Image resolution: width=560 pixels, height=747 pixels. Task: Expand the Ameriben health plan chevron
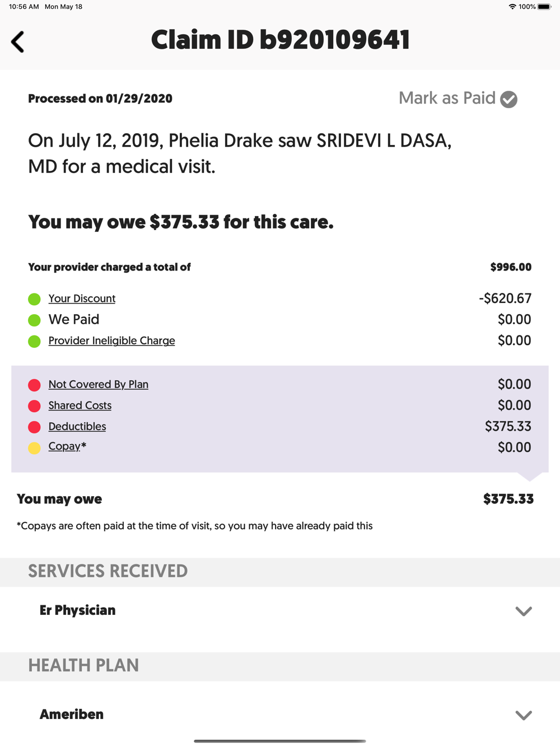(524, 715)
